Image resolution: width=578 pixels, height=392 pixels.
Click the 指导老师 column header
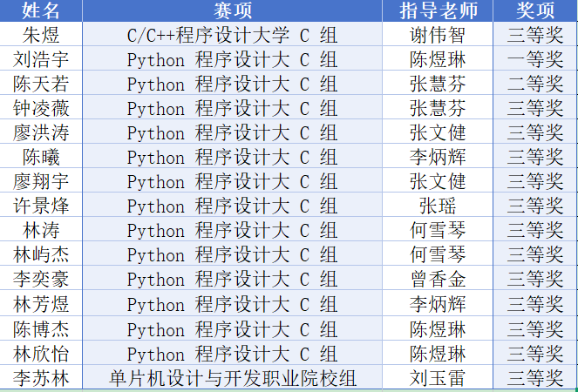438,10
